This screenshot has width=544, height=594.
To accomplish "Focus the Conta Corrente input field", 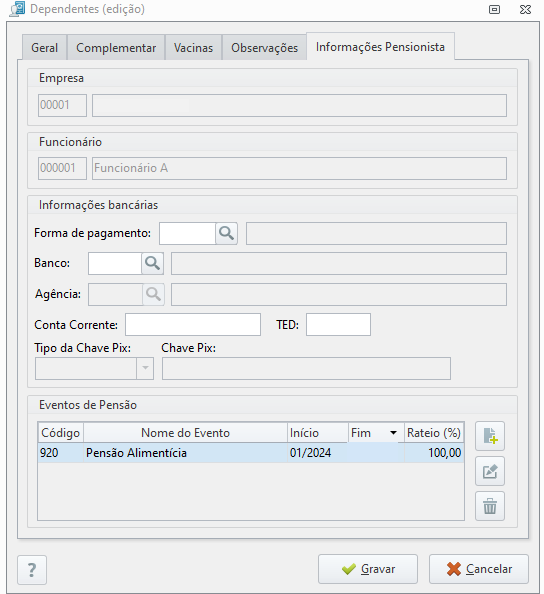I will [x=193, y=325].
